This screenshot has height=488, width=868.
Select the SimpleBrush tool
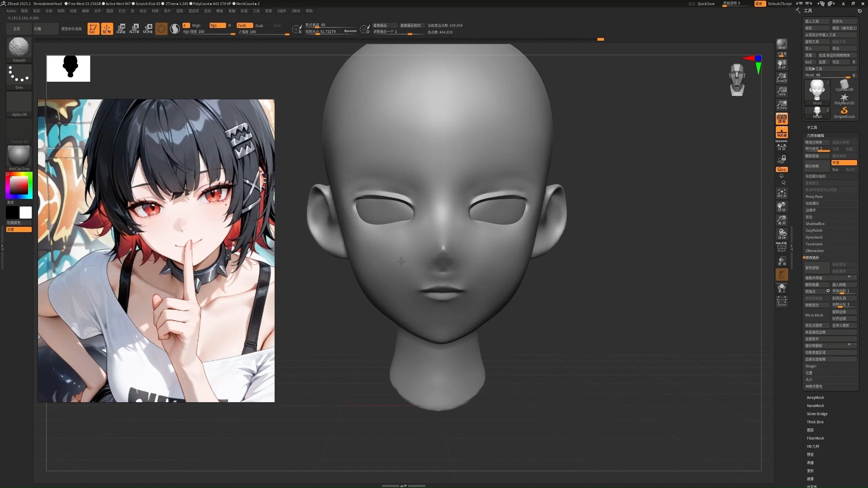pyautogui.click(x=844, y=113)
